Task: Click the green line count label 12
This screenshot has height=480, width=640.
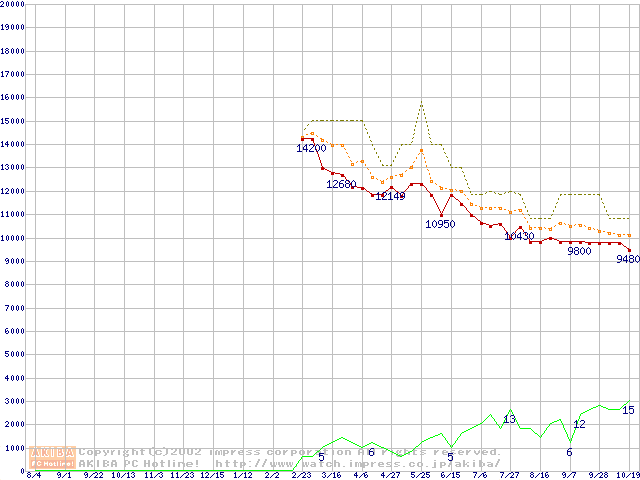Action: (579, 425)
